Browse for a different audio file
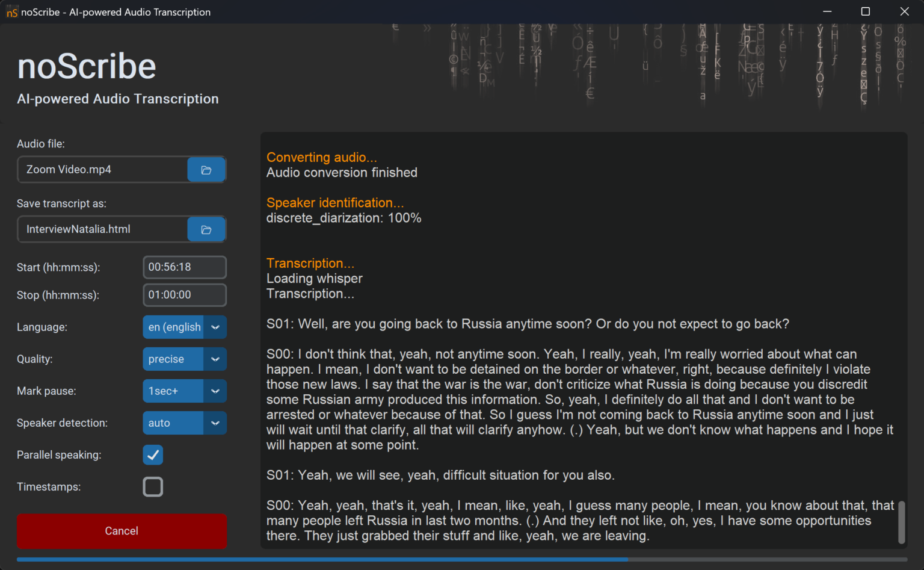Screen dimensions: 924x570 click(206, 169)
